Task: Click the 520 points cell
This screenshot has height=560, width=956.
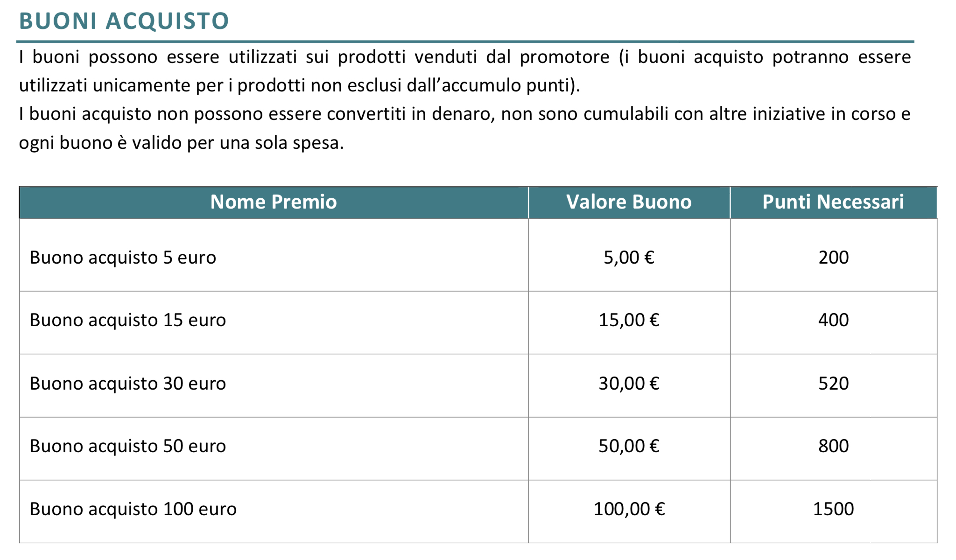Action: point(833,384)
